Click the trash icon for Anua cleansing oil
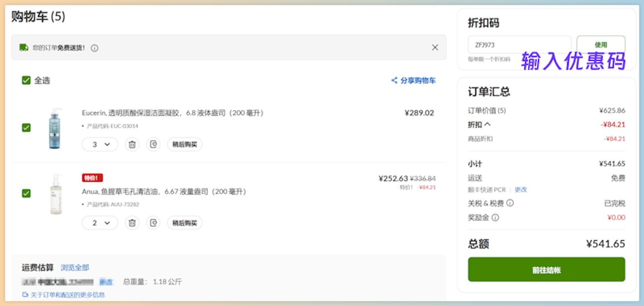Image resolution: width=644 pixels, height=306 pixels. tap(132, 223)
